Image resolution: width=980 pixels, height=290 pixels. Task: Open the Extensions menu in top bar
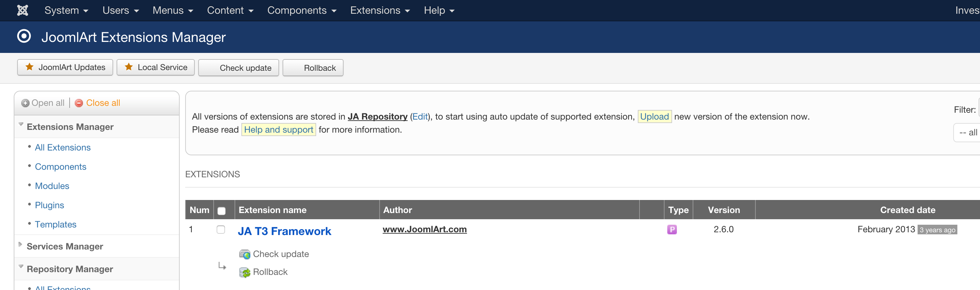[379, 10]
